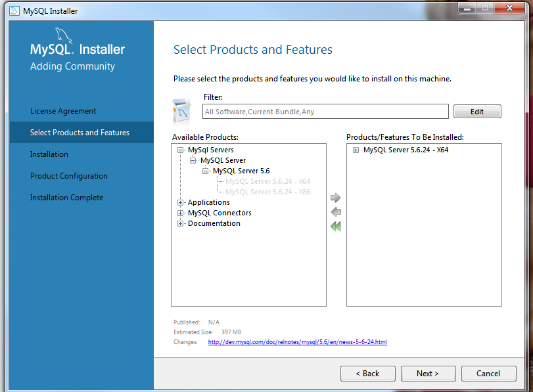Click the MySQL dolphin logo in sidebar

coord(64,35)
